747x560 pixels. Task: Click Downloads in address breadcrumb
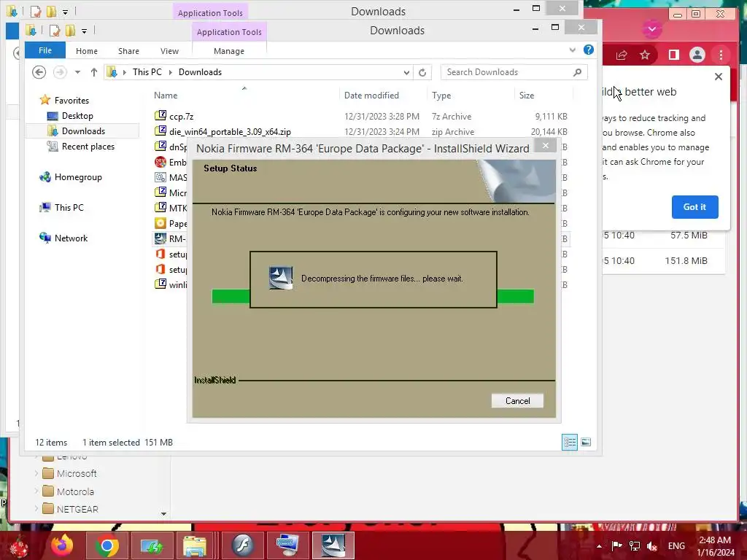tap(200, 72)
